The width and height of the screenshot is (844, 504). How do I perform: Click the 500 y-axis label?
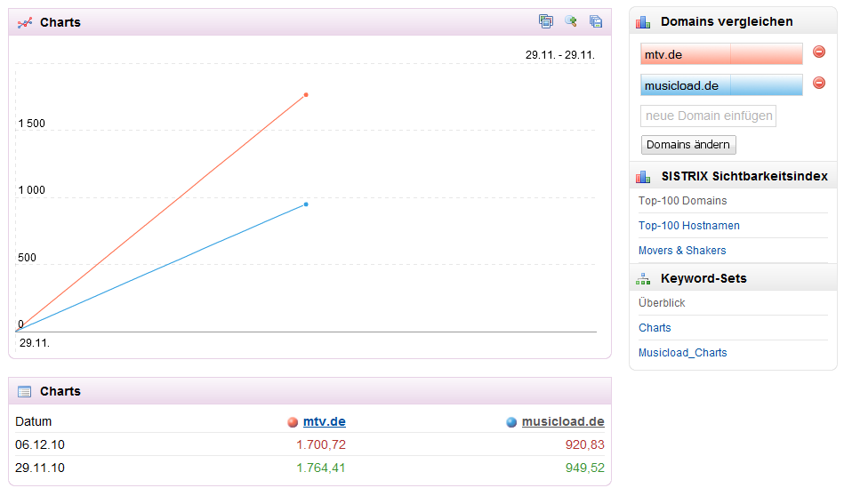tap(27, 258)
